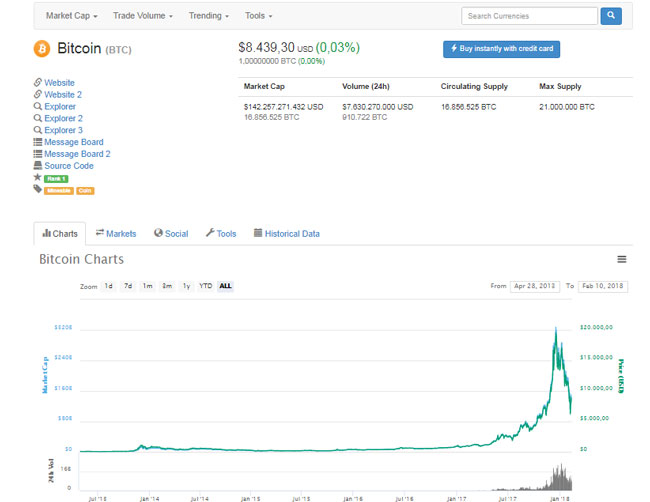This screenshot has height=502, width=650.
Task: Open the Trade Volume dropdown menu
Action: [x=143, y=16]
